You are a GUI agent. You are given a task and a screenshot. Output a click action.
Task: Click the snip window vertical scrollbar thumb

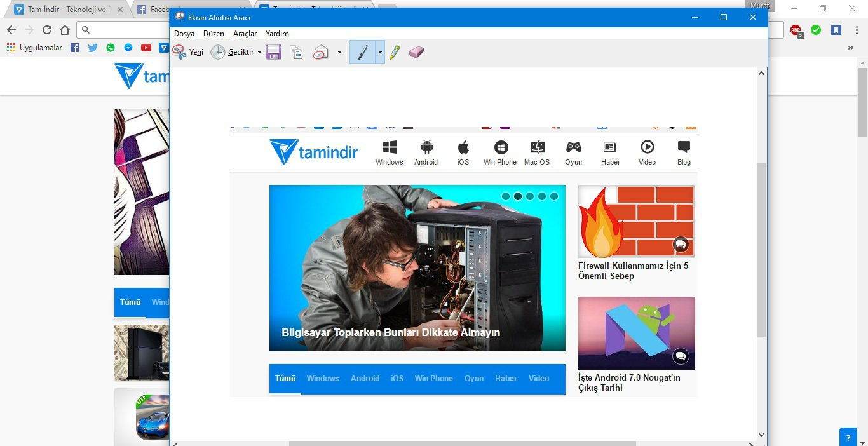(761, 248)
